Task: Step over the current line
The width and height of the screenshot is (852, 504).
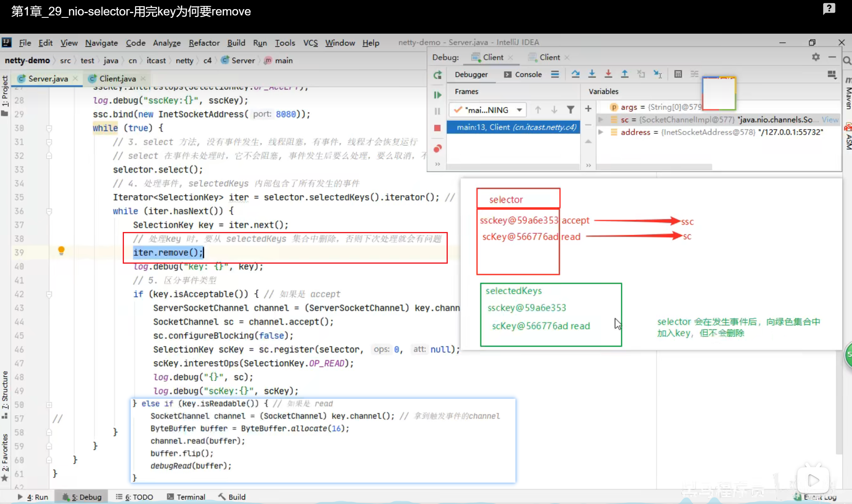Action: [x=575, y=74]
